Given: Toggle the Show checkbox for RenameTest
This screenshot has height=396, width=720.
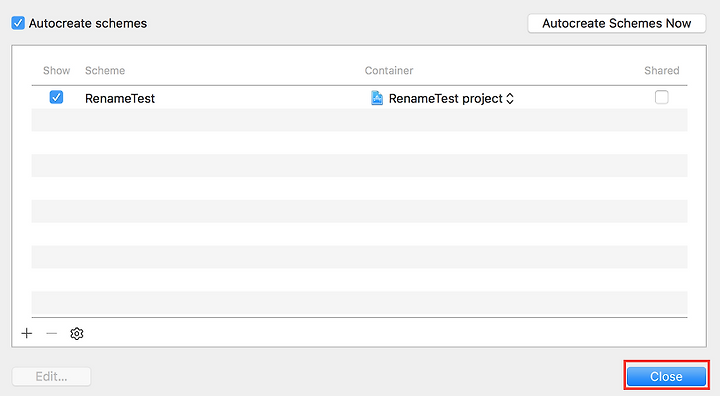Looking at the screenshot, I should (56, 97).
